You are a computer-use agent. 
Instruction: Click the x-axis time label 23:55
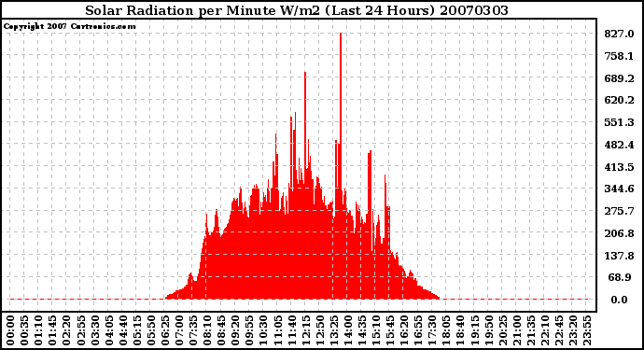pos(587,330)
